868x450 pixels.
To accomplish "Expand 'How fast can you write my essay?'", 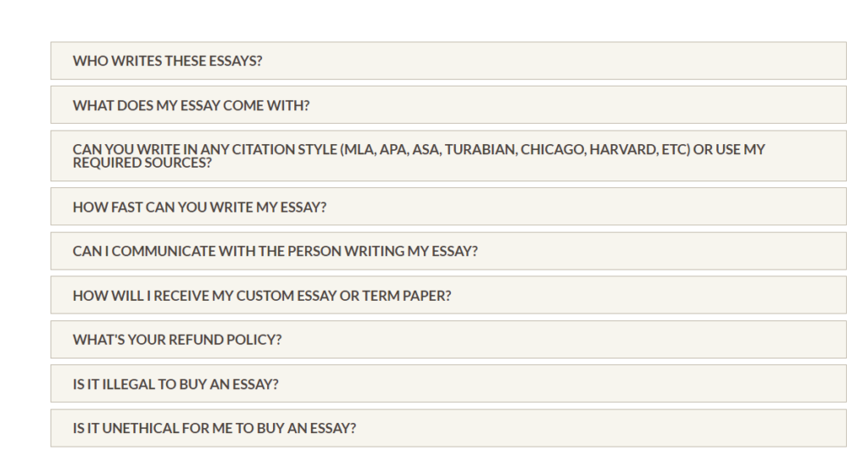I will [448, 207].
